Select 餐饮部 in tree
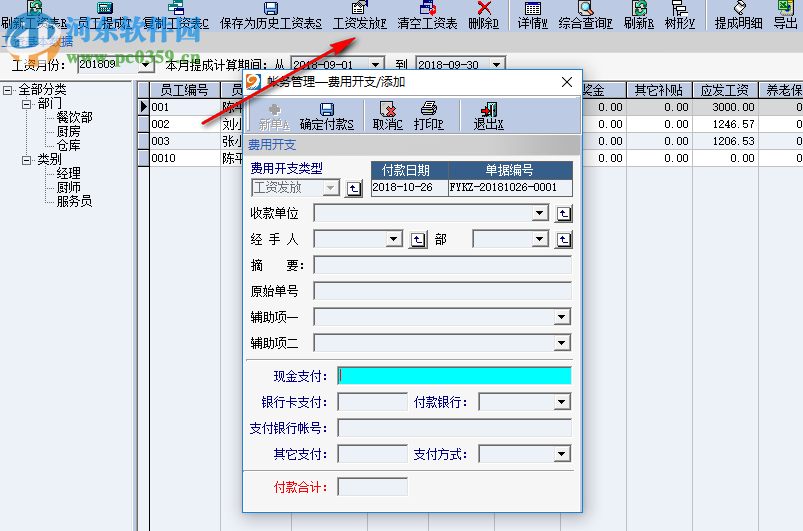This screenshot has width=803, height=531. click(74, 118)
